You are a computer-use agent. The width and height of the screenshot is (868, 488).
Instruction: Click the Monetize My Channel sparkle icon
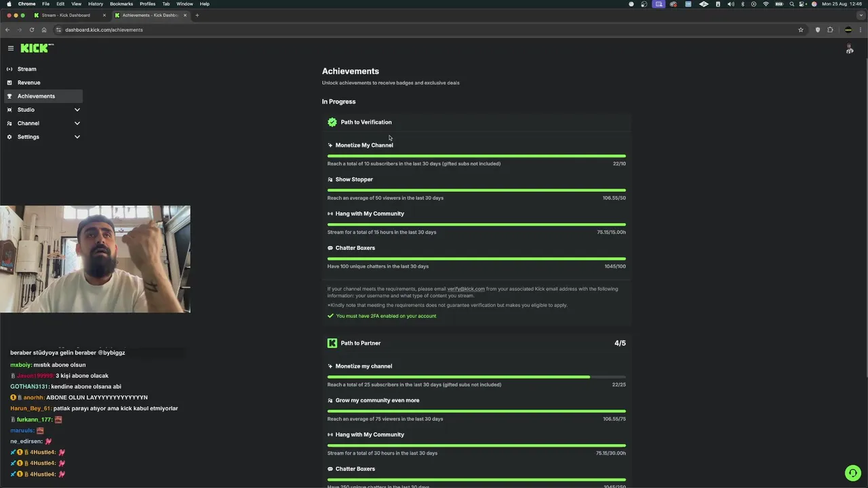coord(330,145)
